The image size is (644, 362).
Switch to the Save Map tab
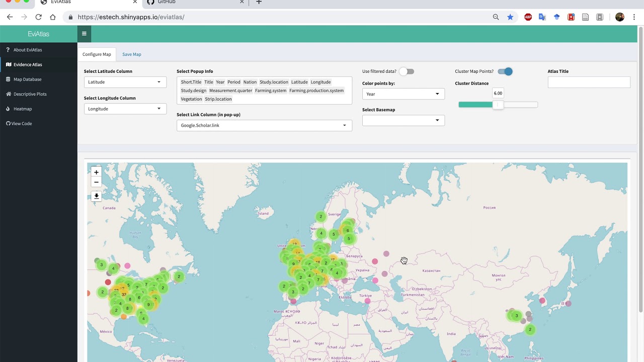(132, 54)
